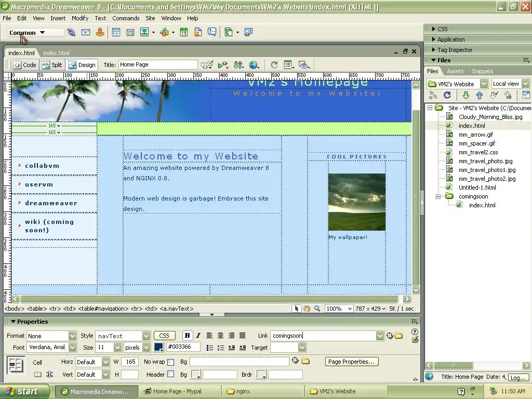This screenshot has height=399, width=532.
Task: Open the Target dropdown
Action: tap(302, 348)
